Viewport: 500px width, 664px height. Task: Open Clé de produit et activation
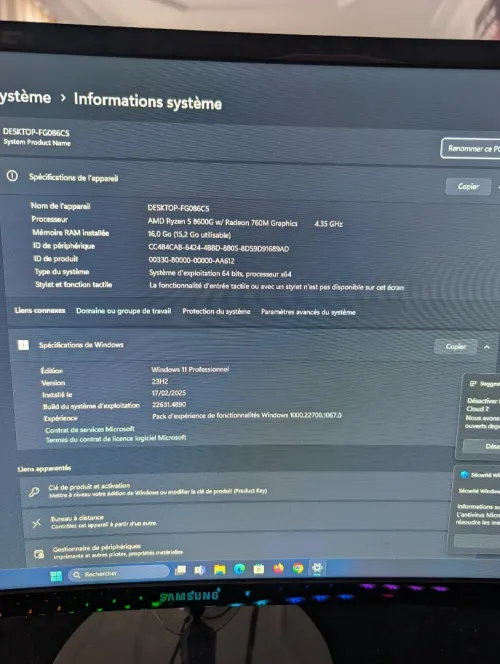236,490
